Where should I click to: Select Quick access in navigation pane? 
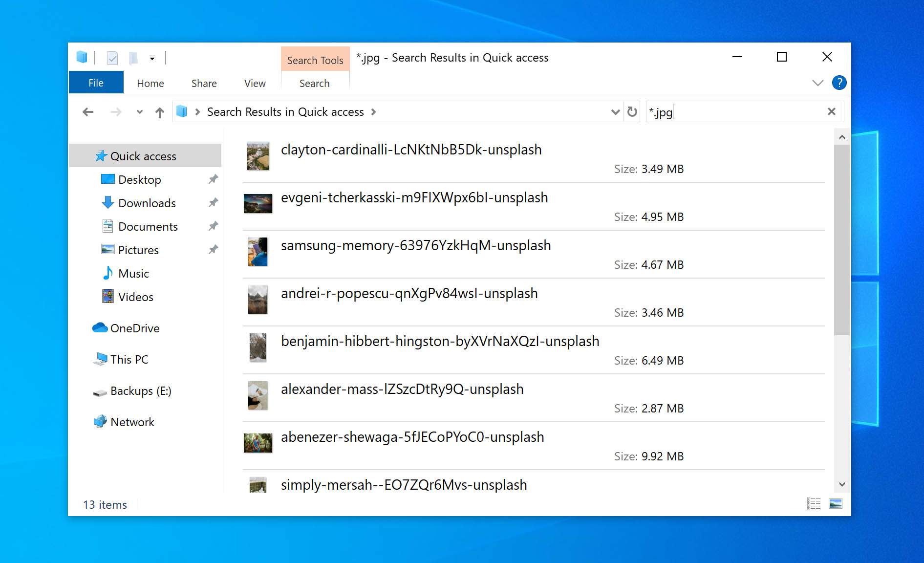145,156
